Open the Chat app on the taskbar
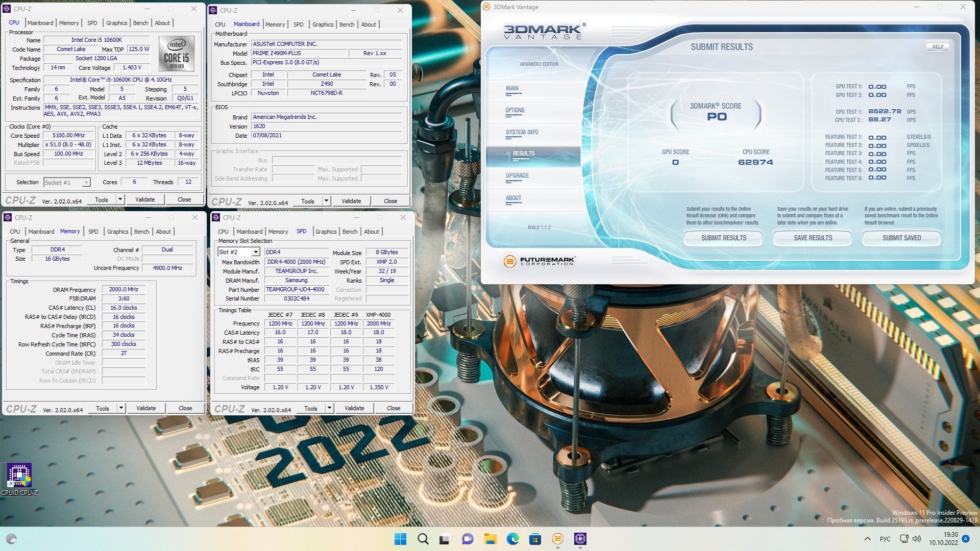The height and width of the screenshot is (551, 980). 468,539
